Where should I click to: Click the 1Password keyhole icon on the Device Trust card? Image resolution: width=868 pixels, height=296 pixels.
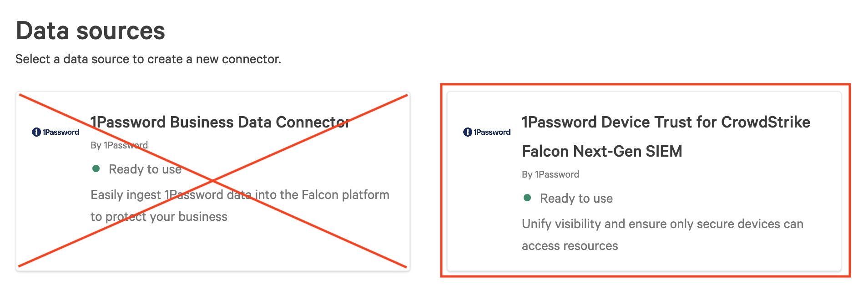(x=468, y=132)
